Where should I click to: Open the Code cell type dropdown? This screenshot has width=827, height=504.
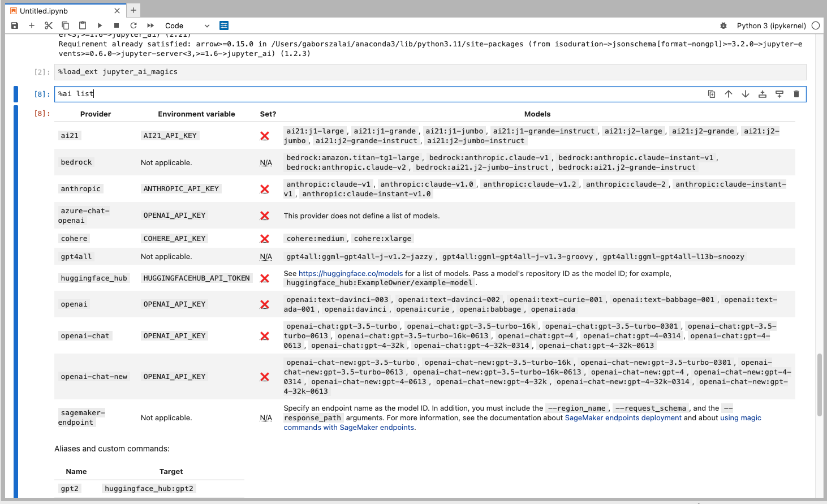click(187, 25)
